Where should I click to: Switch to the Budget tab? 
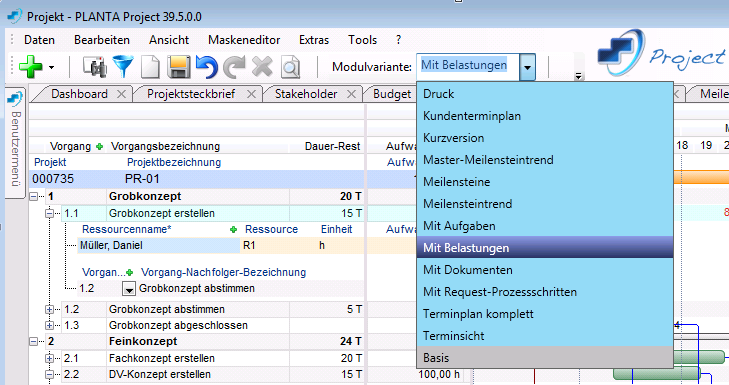click(392, 94)
